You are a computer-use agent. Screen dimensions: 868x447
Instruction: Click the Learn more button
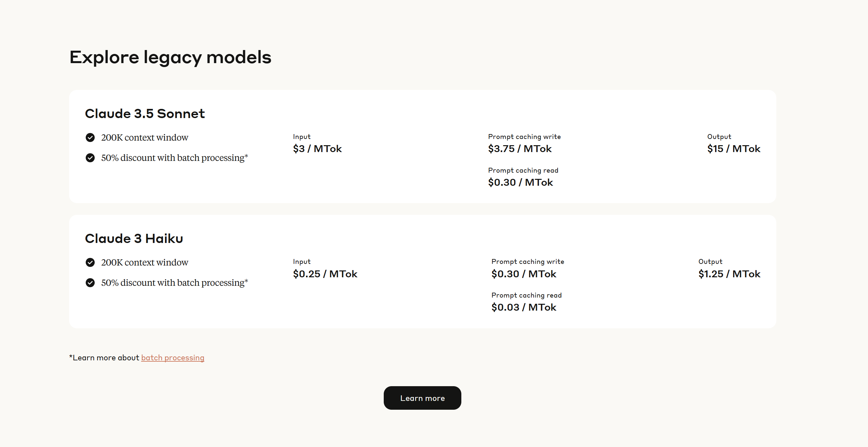pyautogui.click(x=422, y=398)
